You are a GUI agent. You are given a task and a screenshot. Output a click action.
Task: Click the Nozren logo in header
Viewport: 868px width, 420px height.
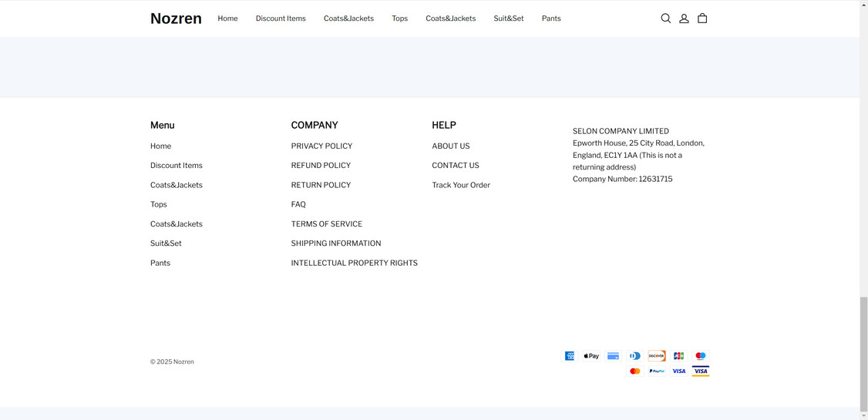pos(176,18)
